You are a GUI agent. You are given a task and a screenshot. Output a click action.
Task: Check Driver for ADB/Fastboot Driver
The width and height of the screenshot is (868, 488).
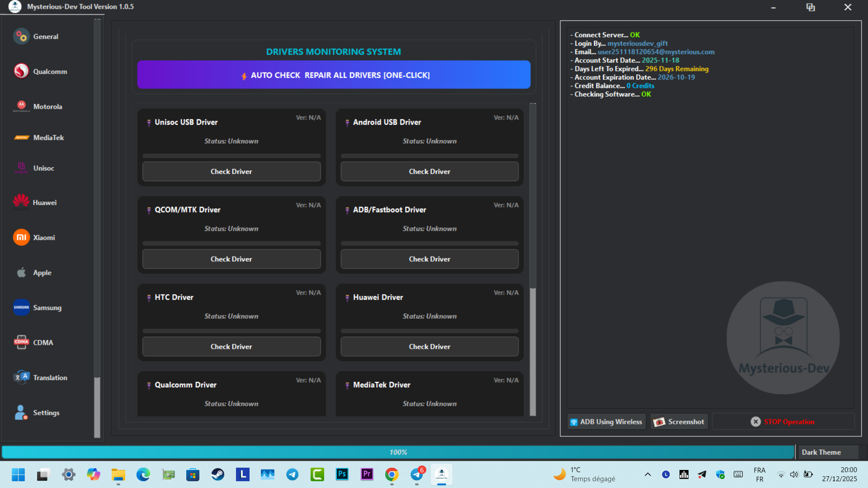pos(429,259)
